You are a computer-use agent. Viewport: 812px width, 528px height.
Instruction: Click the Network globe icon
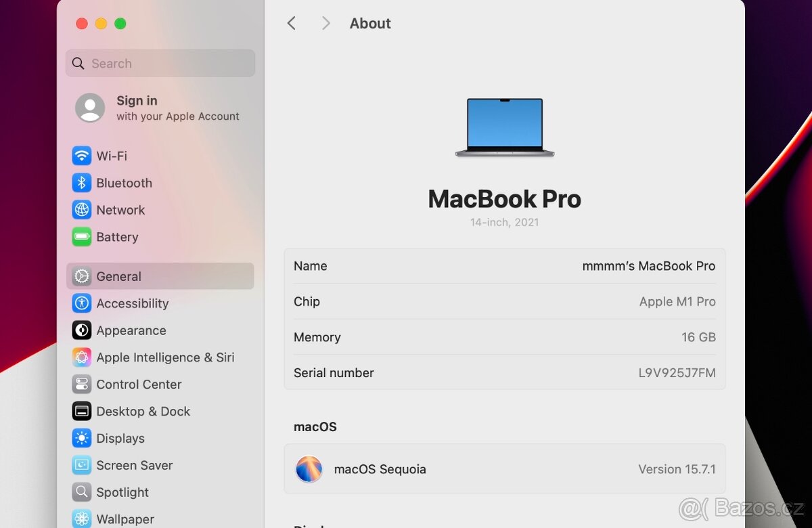point(81,210)
